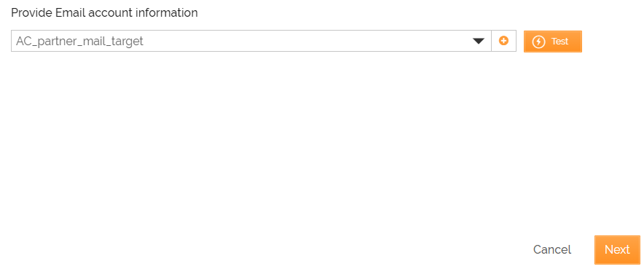
Task: Click the lightning bolt icon on Test button
Action: tap(538, 42)
